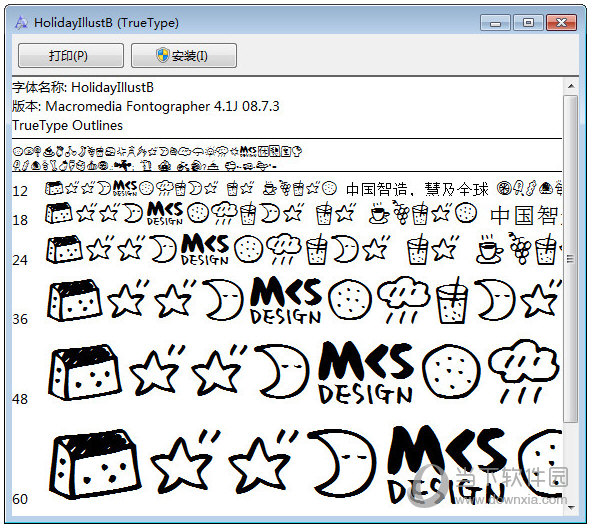Maximize the HolidayIllustB window
This screenshot has height=529, width=592.
coord(528,23)
